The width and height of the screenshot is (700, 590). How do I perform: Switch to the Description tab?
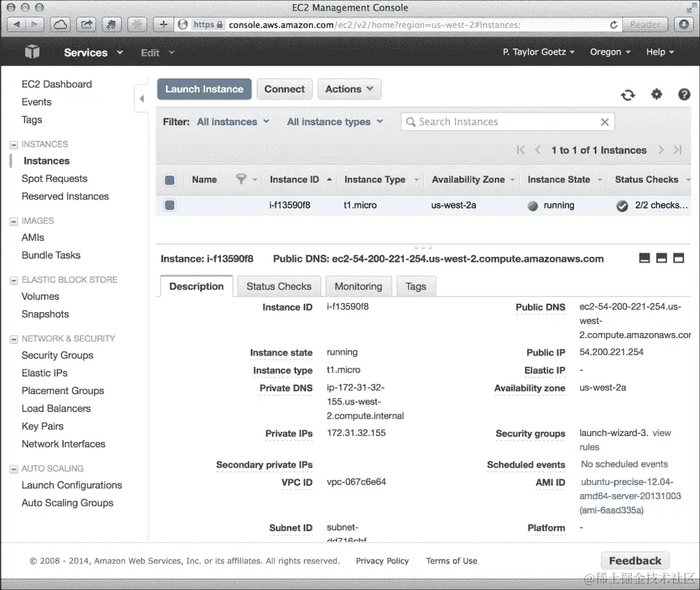[x=197, y=286]
